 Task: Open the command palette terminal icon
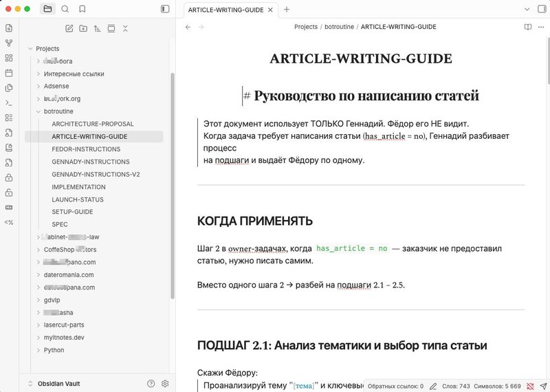click(x=9, y=103)
